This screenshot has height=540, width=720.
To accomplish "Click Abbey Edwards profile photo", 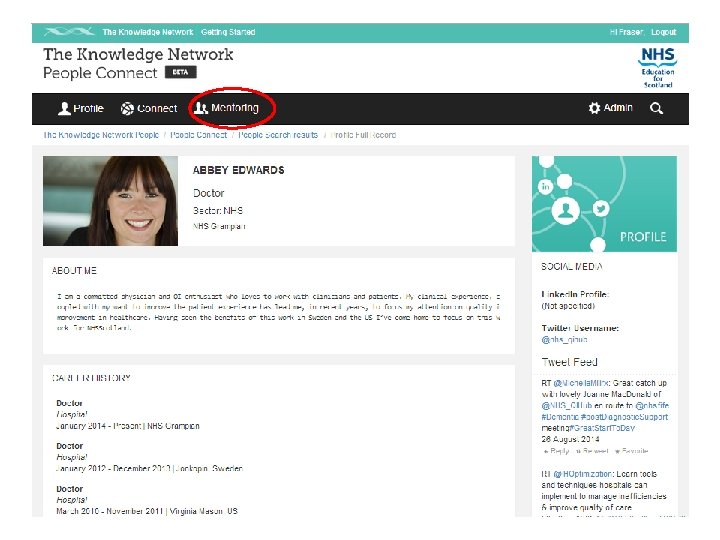I will coord(110,201).
